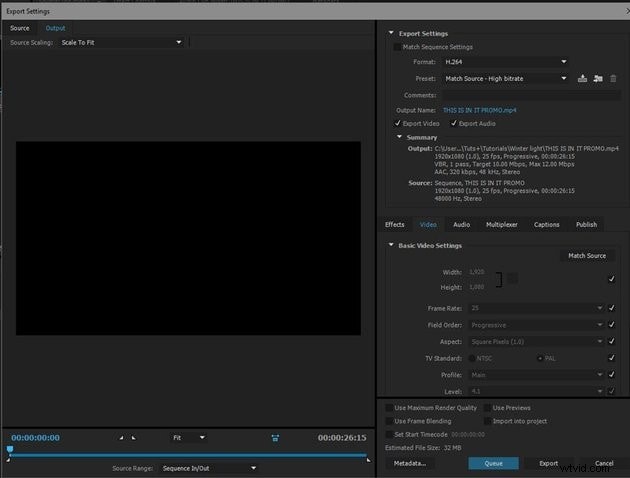The width and height of the screenshot is (630, 478).
Task: Open the Format H.264 dropdown
Action: click(x=506, y=62)
